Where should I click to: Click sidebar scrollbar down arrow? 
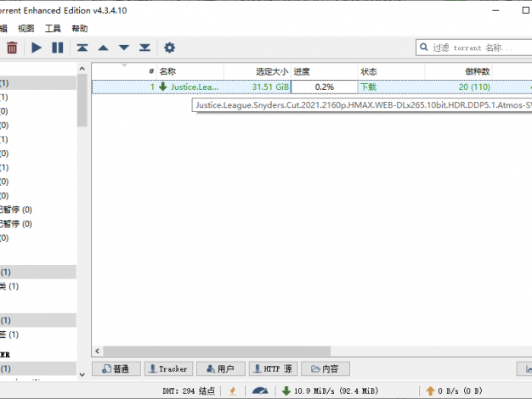point(82,374)
